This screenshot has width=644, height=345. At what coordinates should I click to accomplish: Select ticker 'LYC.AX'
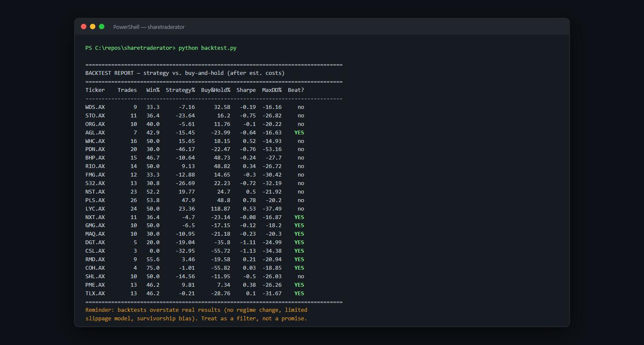coord(95,208)
